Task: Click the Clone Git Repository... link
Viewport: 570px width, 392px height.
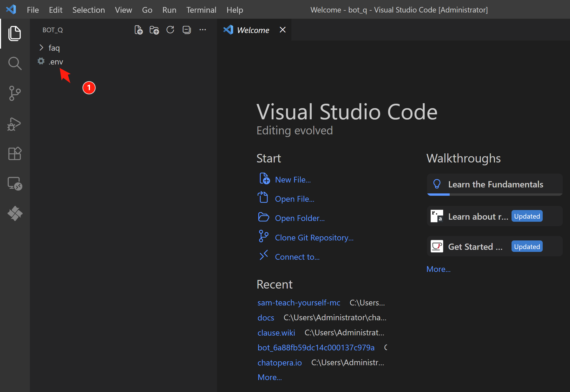Action: click(314, 238)
